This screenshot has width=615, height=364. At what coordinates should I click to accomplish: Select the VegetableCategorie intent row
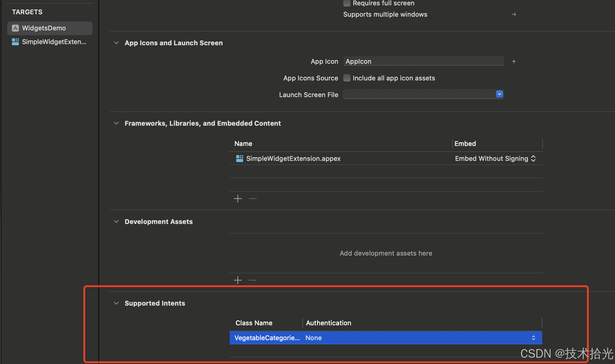point(267,338)
